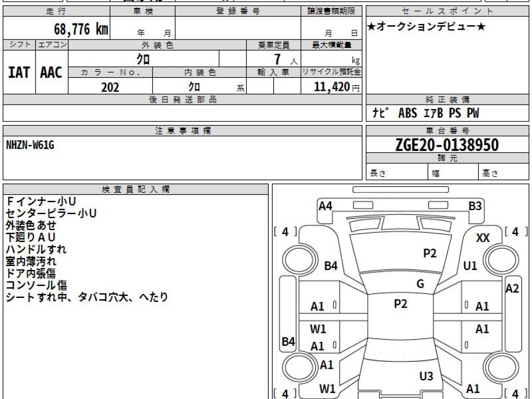
Task: Click the 乗車定員 header
Action: point(274,45)
